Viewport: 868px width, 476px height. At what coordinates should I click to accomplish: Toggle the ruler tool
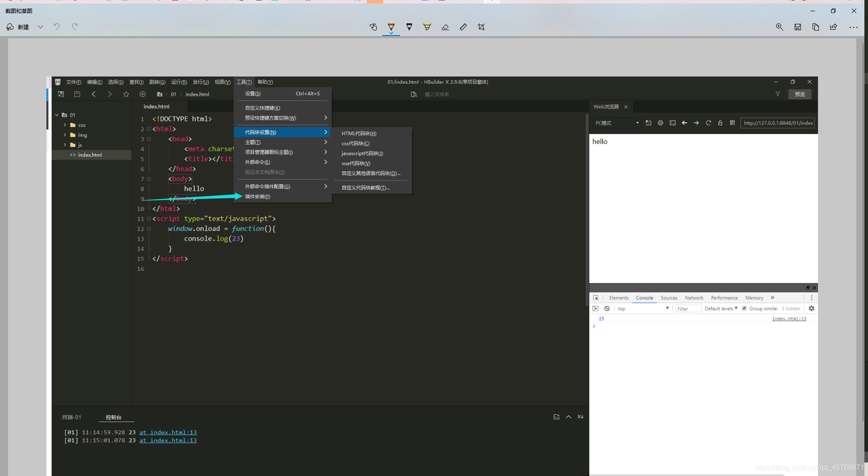tap(463, 27)
